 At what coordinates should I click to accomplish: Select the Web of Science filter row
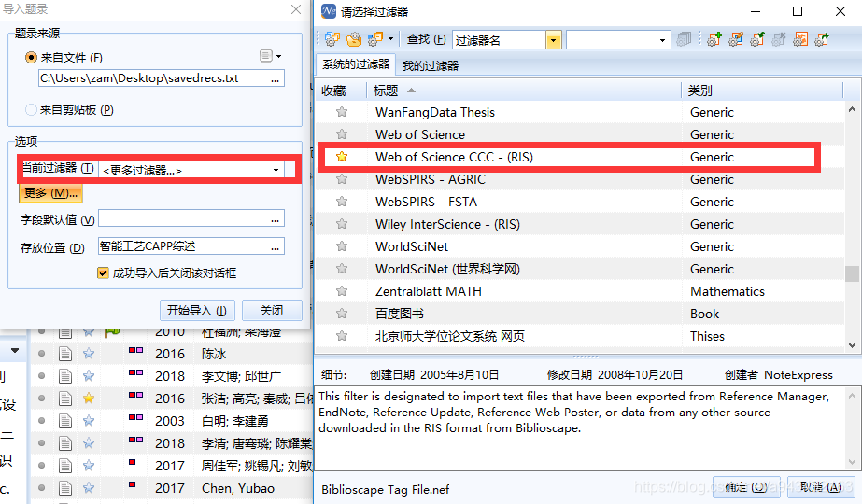point(579,134)
